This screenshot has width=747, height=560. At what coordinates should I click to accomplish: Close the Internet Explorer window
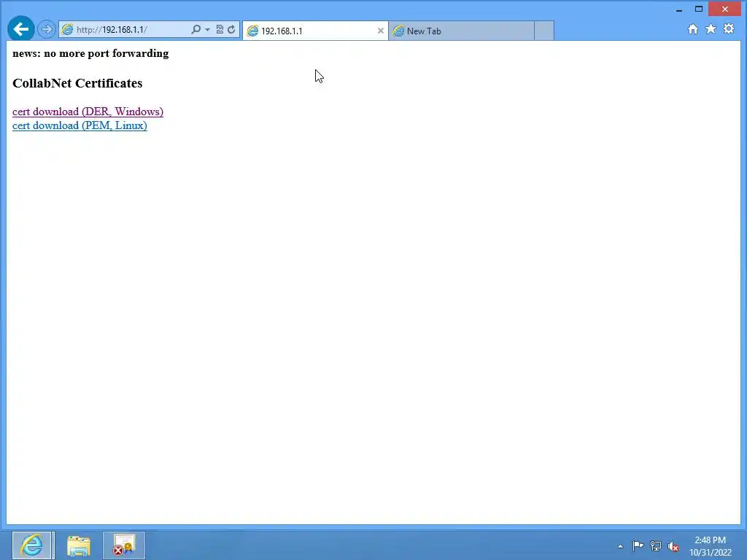click(725, 9)
